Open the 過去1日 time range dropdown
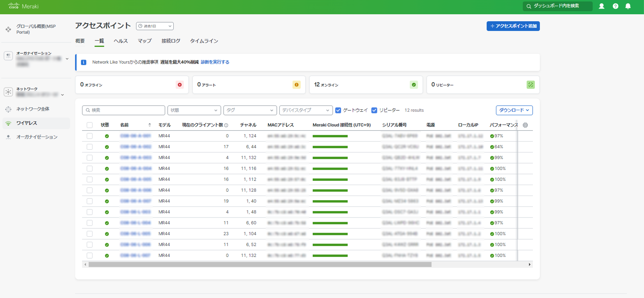This screenshot has height=298, width=644. tap(155, 26)
